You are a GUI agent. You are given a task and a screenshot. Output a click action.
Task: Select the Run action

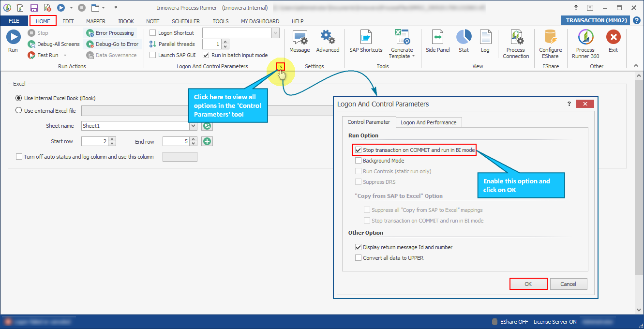(x=13, y=37)
